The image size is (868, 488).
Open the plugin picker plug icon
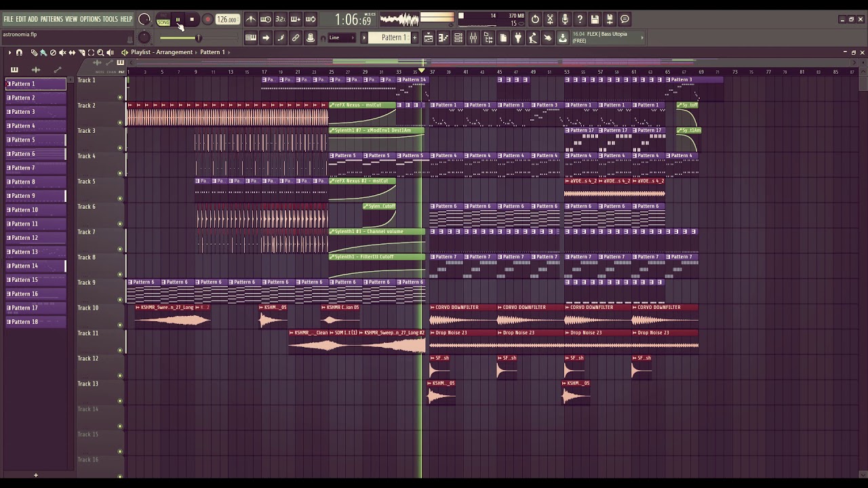[x=518, y=38]
